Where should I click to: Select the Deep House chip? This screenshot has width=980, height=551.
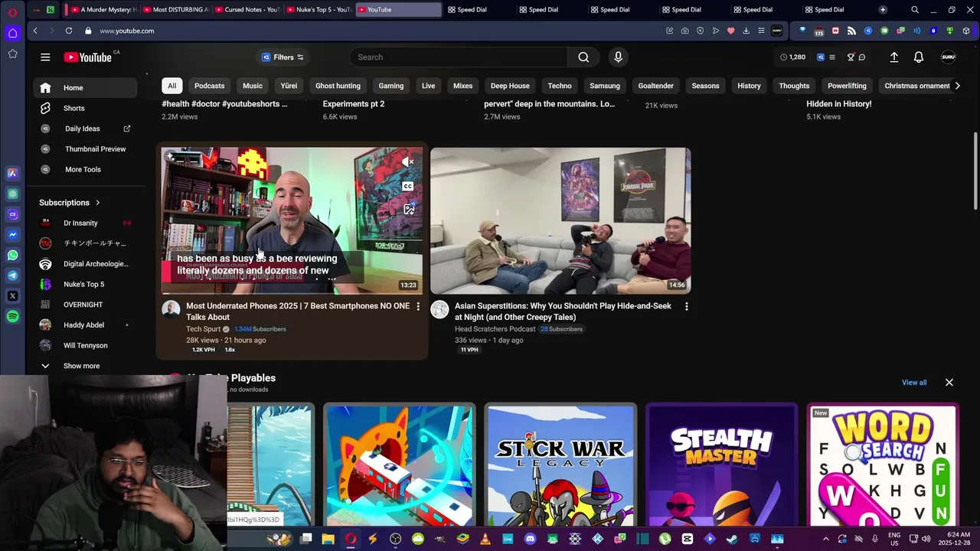tap(510, 86)
